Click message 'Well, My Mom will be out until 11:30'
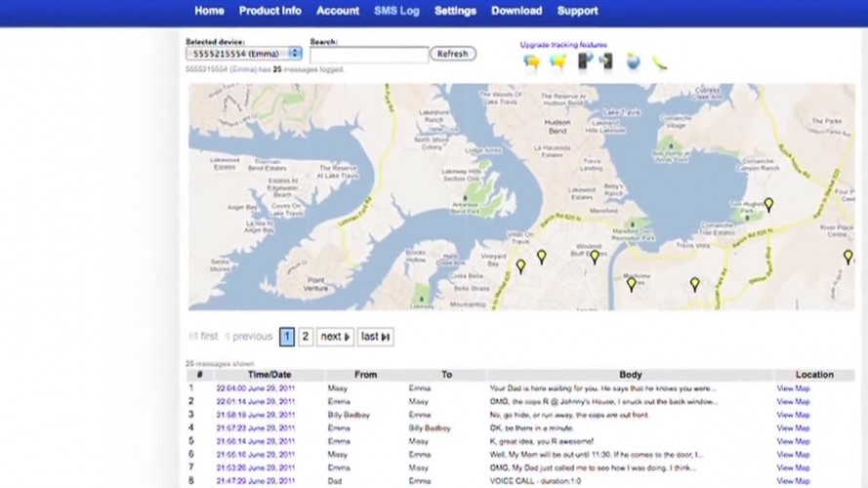Viewport: 868px width, 488px height. [597, 455]
